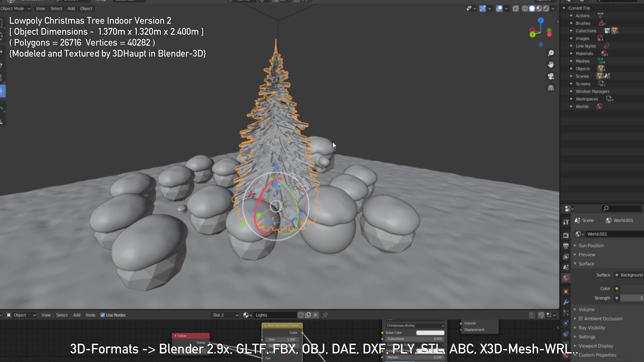Open viewport Add menu
Image resolution: width=644 pixels, height=362 pixels.
(71, 9)
